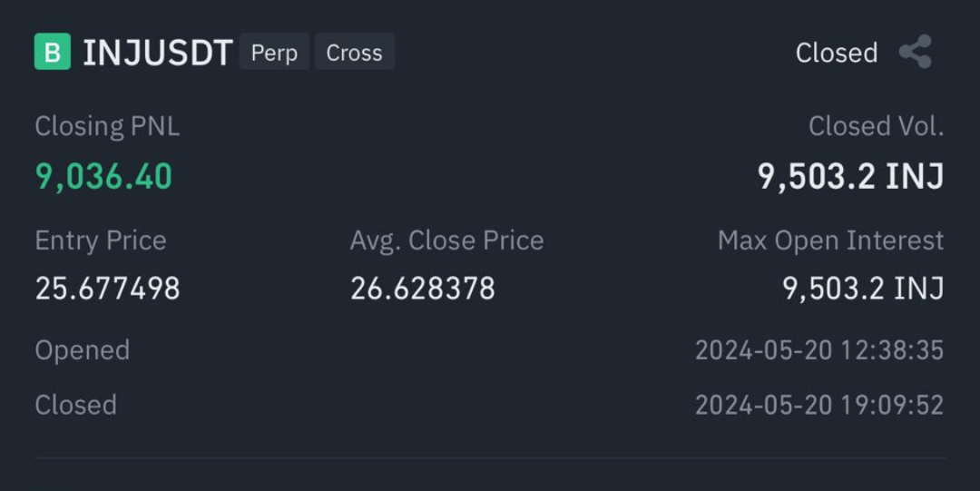Click the 2024-05-20 12:38:35 opened timestamp
This screenshot has height=491, width=980.
click(818, 350)
